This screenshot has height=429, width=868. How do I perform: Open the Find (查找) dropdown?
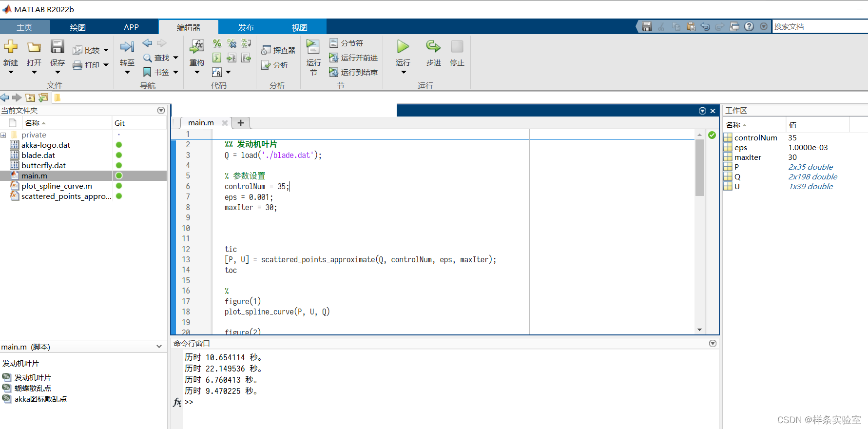(176, 58)
